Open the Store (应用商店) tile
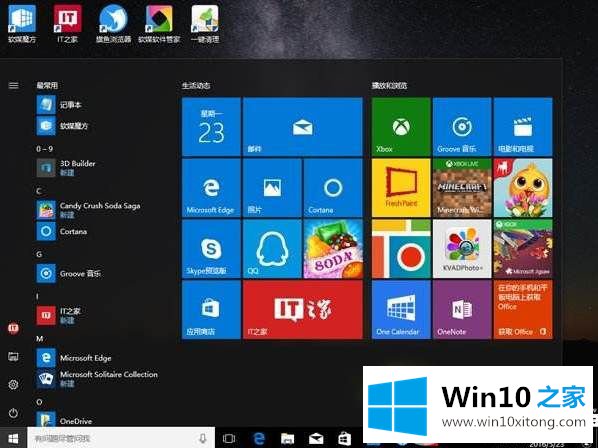598x448 pixels. [211, 310]
